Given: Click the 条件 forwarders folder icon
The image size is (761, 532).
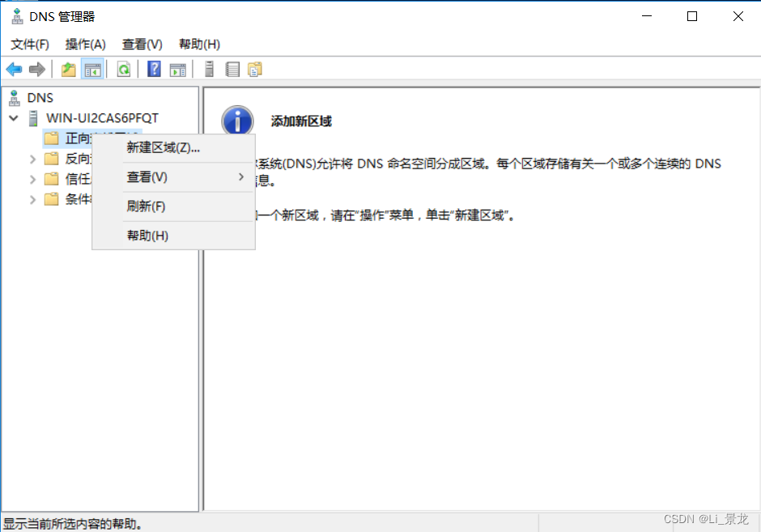Looking at the screenshot, I should (52, 199).
